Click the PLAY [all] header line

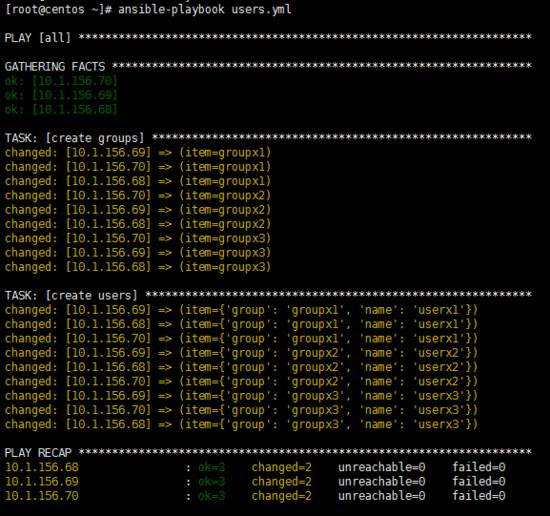pos(268,38)
